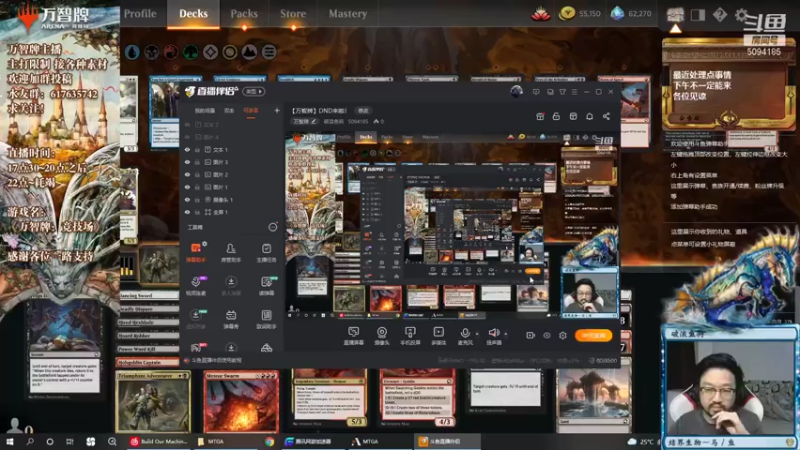Image resolution: width=800 pixels, height=450 pixels.
Task: Switch to Decks tab in MTG Arena
Action: (x=193, y=14)
